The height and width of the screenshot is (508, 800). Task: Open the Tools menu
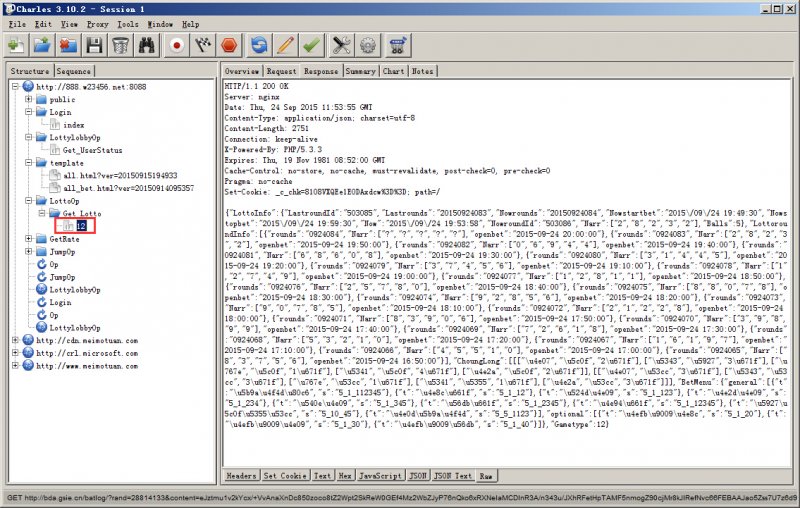pos(128,24)
